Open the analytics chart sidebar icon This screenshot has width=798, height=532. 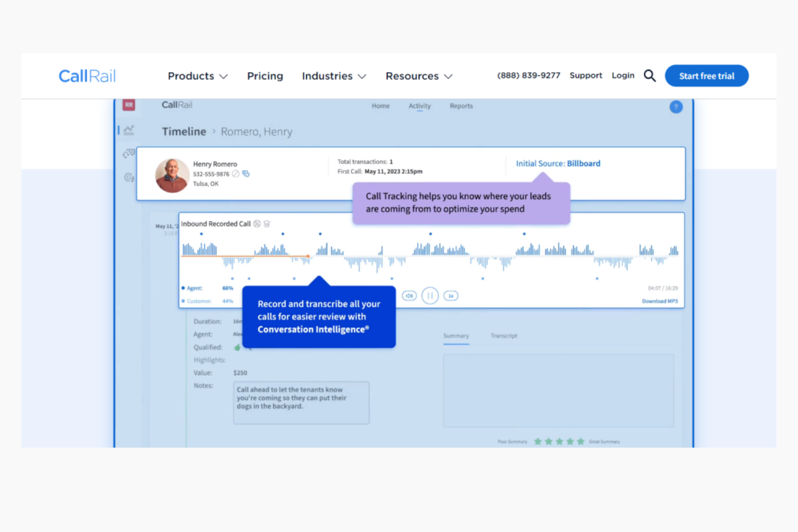tap(129, 130)
